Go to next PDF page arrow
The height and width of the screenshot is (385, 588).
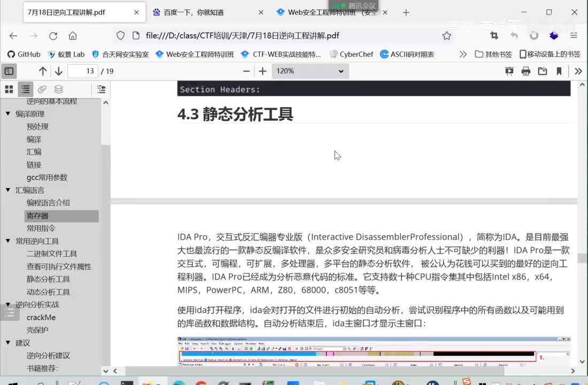pos(58,71)
